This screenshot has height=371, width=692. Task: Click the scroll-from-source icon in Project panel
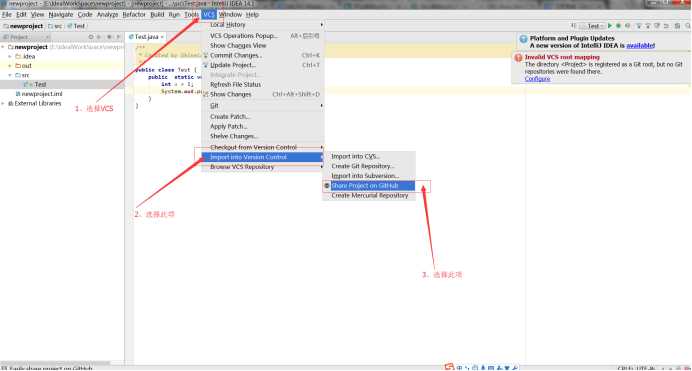[91, 37]
